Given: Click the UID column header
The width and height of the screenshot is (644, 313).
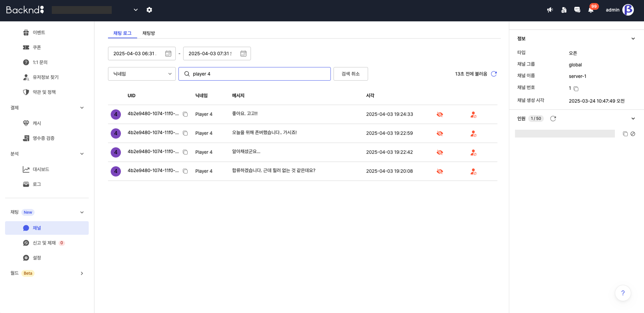Looking at the screenshot, I should pos(131,96).
